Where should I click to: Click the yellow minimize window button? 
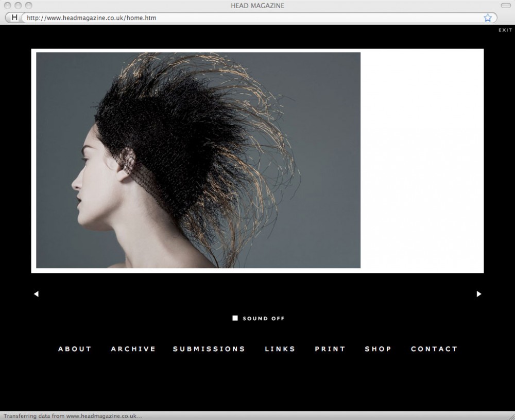(x=18, y=5)
